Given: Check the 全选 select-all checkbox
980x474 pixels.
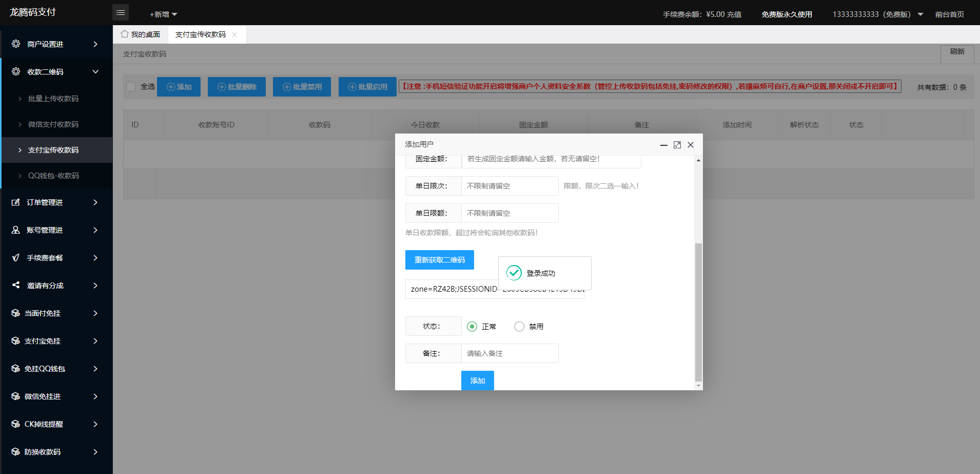Looking at the screenshot, I should pyautogui.click(x=130, y=87).
